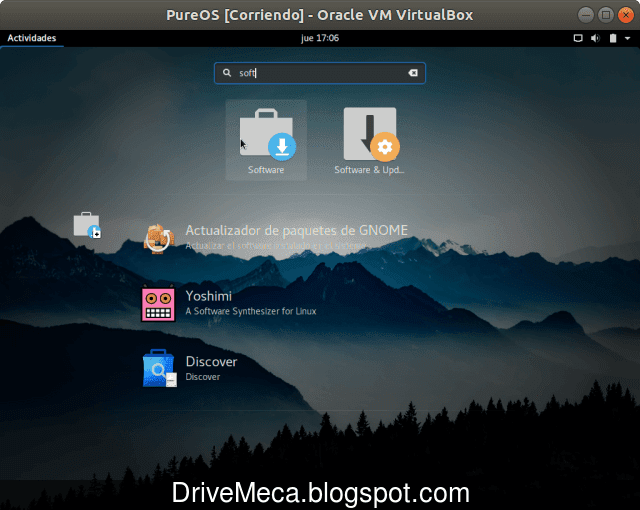Launch Yoshimi synthesizer icon

[158, 304]
